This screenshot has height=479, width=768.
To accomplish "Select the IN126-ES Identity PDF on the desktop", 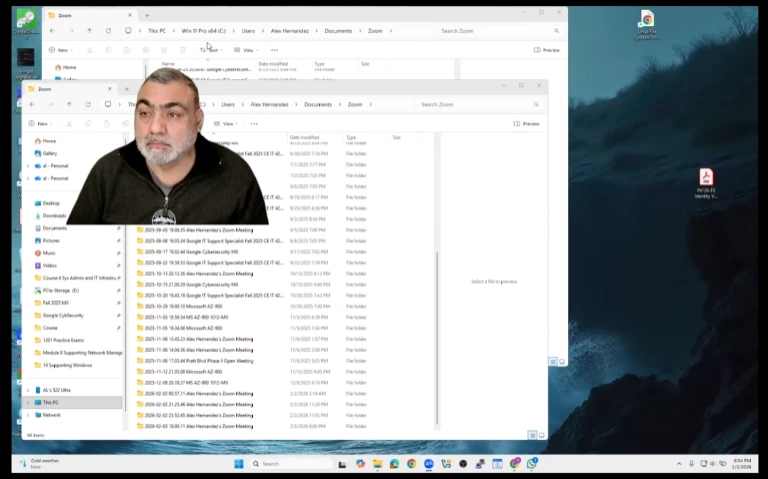I will coord(706,183).
